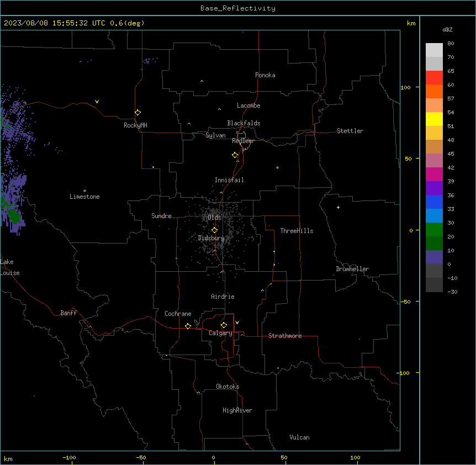The width and height of the screenshot is (476, 465).
Task: Click the ThreeHills label
Action: [297, 231]
